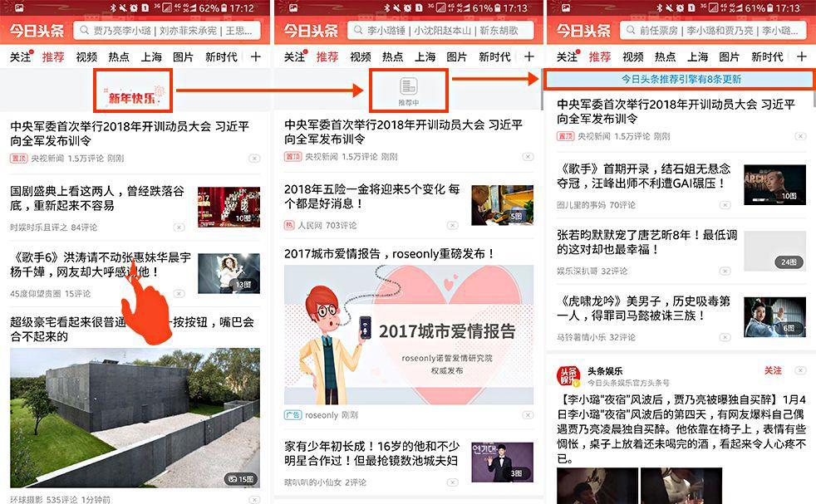
Task: Open the 热点 tab in the second phone screen
Action: pyautogui.click(x=393, y=56)
